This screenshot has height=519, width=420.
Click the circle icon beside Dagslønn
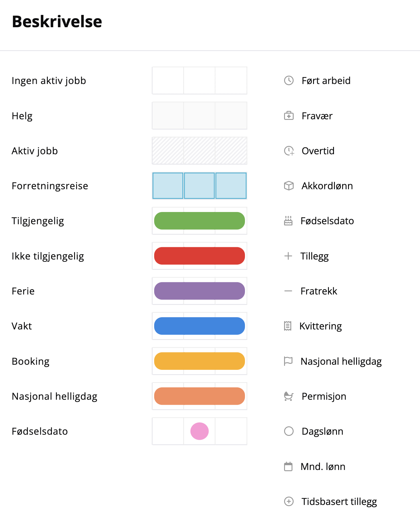[289, 431]
